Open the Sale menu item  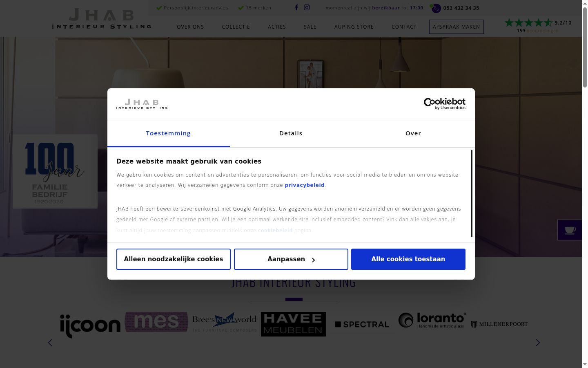[x=310, y=27]
